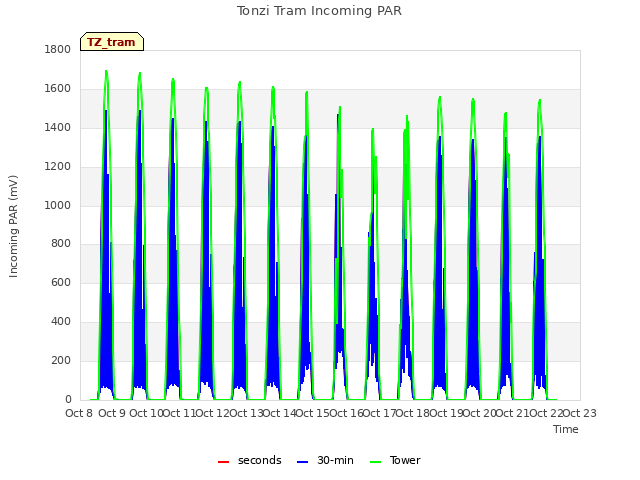Click the Time axis label
640x480 pixels.
tap(565, 429)
